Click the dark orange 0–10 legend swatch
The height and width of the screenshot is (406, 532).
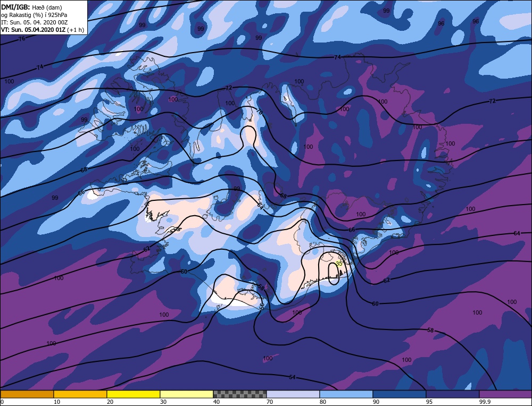pyautogui.click(x=27, y=394)
